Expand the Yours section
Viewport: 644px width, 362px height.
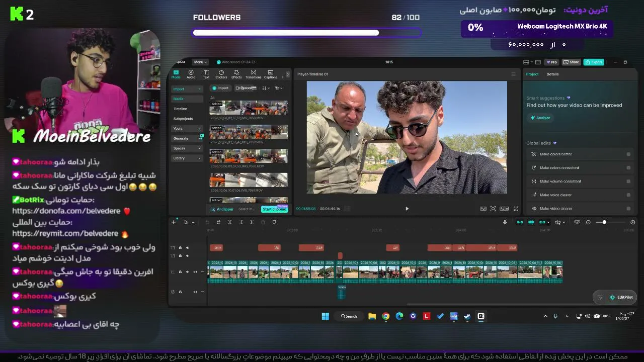tap(187, 129)
